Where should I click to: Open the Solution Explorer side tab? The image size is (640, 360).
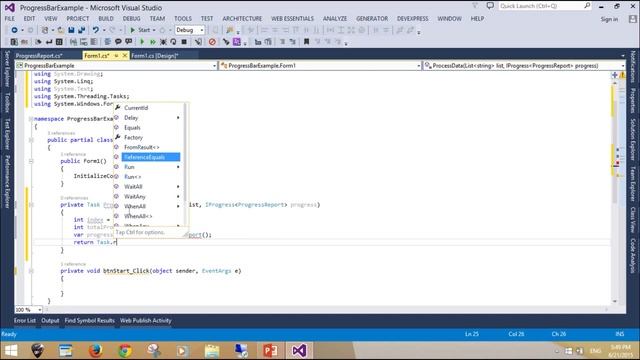(633, 139)
